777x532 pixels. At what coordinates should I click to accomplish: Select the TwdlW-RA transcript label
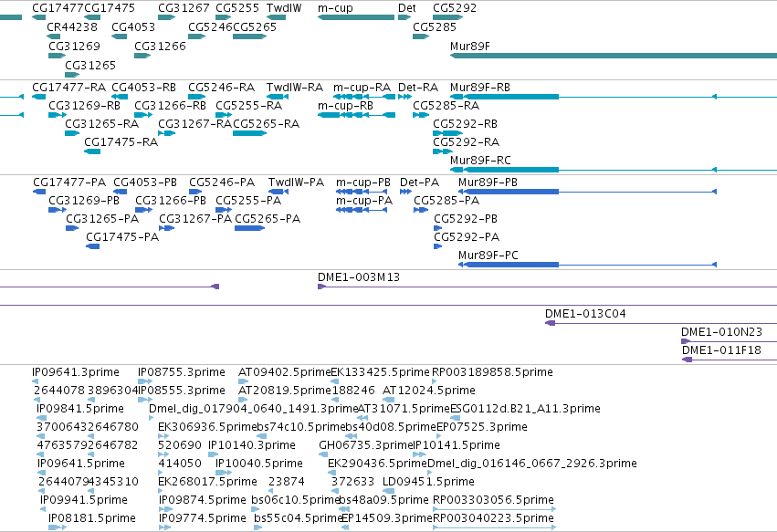point(295,88)
